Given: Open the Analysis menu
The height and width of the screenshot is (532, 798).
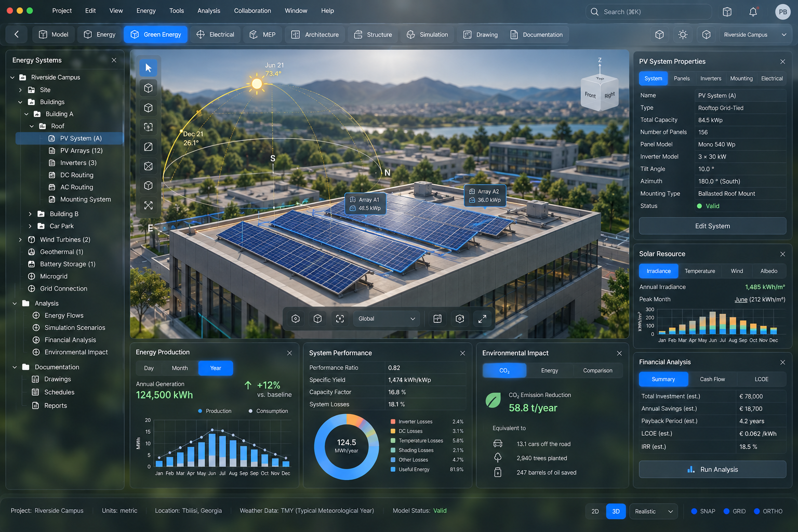Looking at the screenshot, I should (x=209, y=11).
